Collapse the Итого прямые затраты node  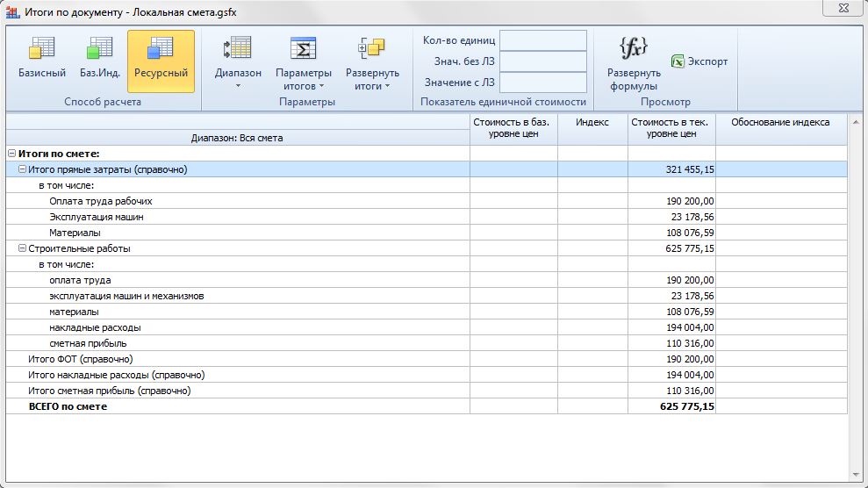[22, 169]
